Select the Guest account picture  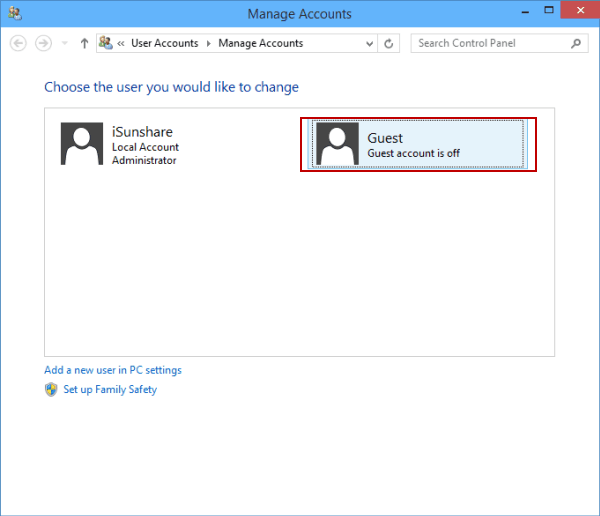pyautogui.click(x=337, y=144)
